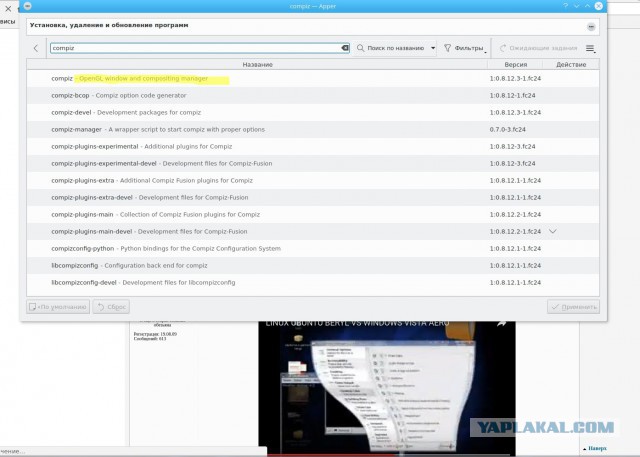Click the round button beside the Установка heading
The width and height of the screenshot is (640, 457).
591,27
